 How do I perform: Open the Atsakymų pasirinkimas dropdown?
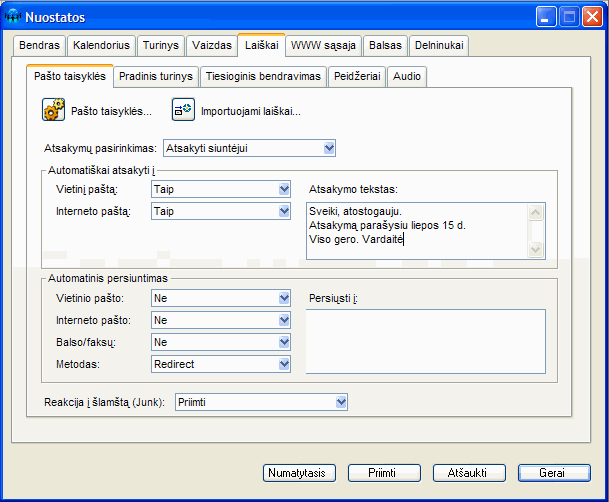pos(329,149)
